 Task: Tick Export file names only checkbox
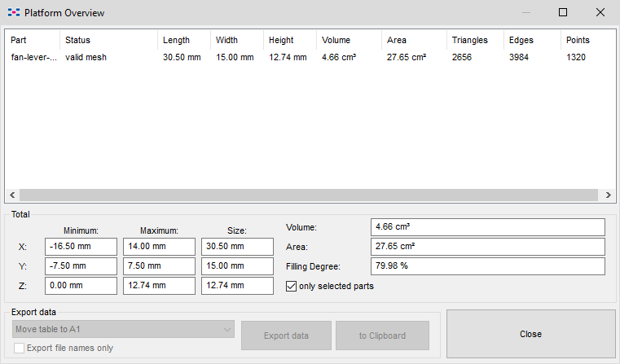pyautogui.click(x=19, y=349)
